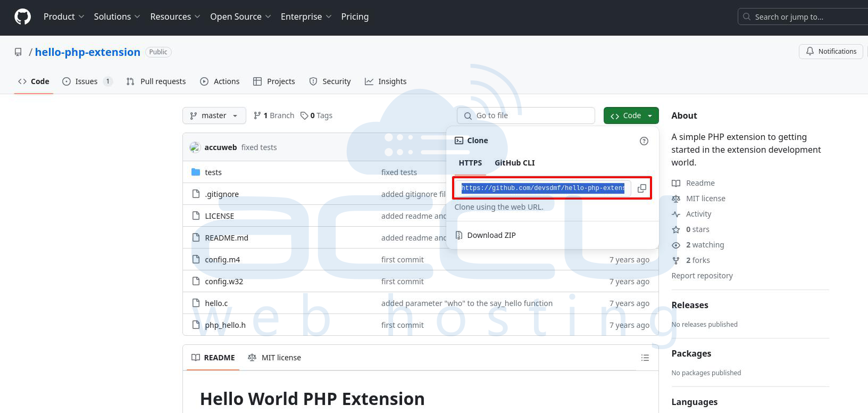Switch to the Actions tab

pyautogui.click(x=220, y=81)
